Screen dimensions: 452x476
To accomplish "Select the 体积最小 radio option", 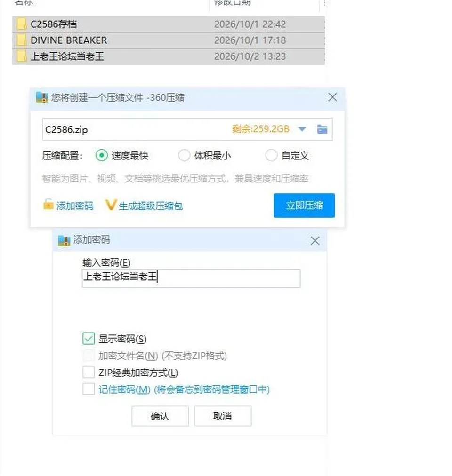I will pos(184,155).
